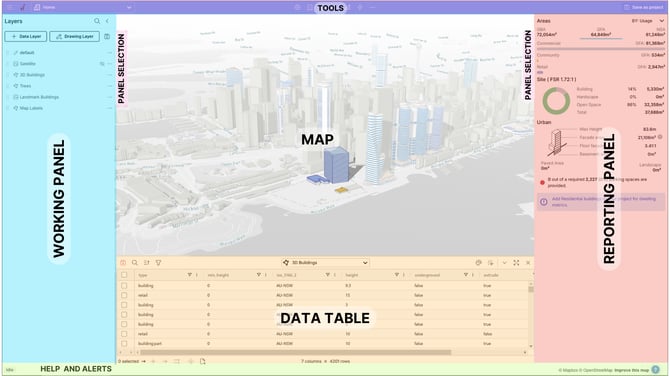
Task: Select the Trees layer
Action: (x=25, y=86)
